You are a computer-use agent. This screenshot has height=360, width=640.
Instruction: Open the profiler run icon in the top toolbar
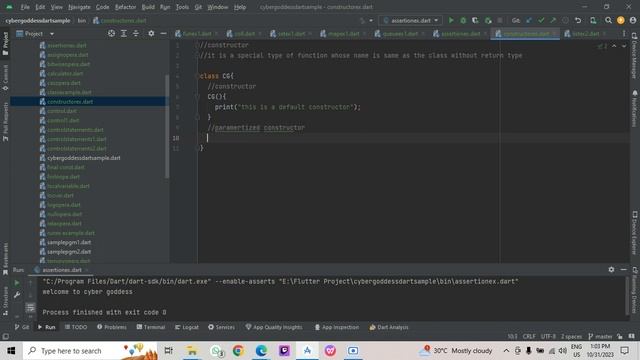coord(488,20)
